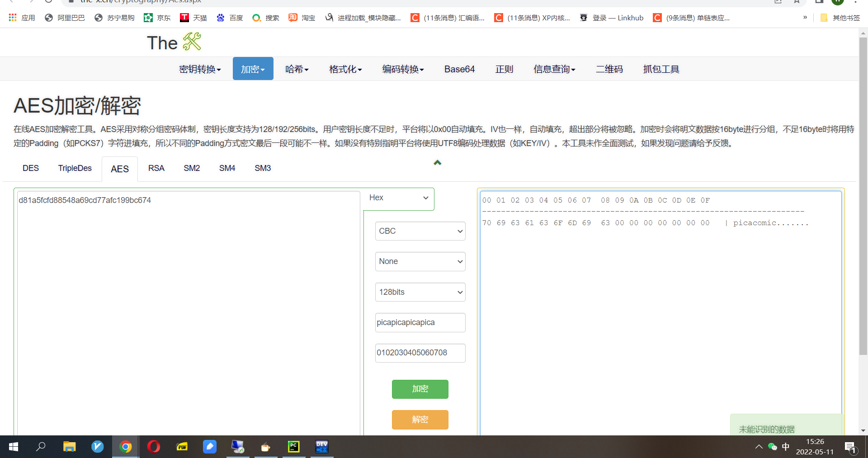Click the key field containing picapicapicapica

pos(420,322)
